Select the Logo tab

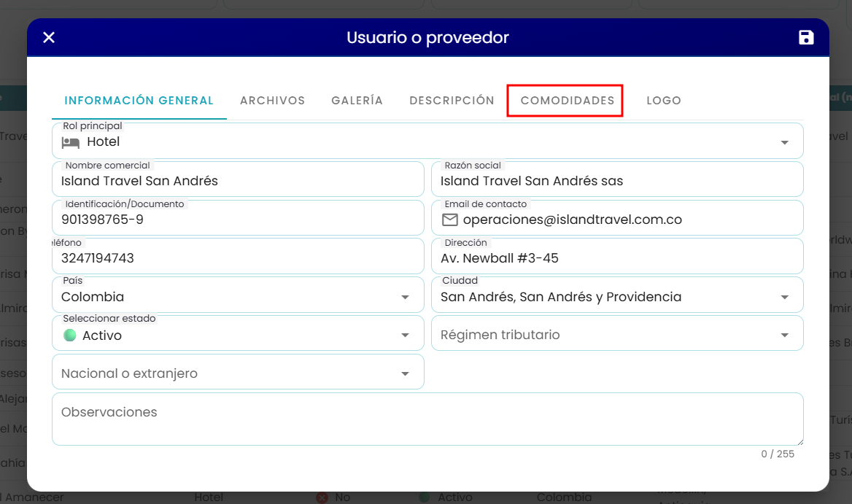(664, 101)
